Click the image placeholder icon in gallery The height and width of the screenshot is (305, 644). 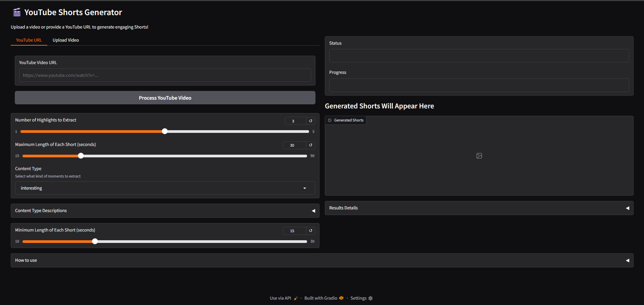click(x=479, y=156)
